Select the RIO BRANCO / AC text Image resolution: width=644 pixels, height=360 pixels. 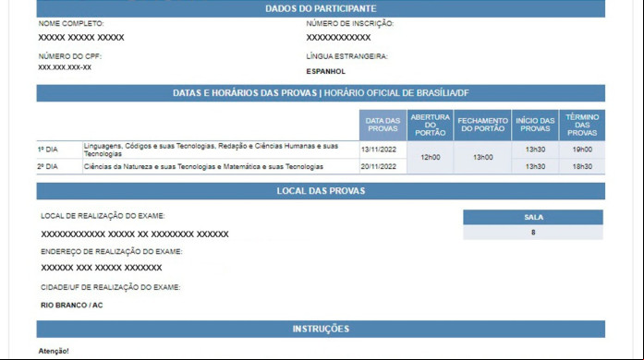72,306
